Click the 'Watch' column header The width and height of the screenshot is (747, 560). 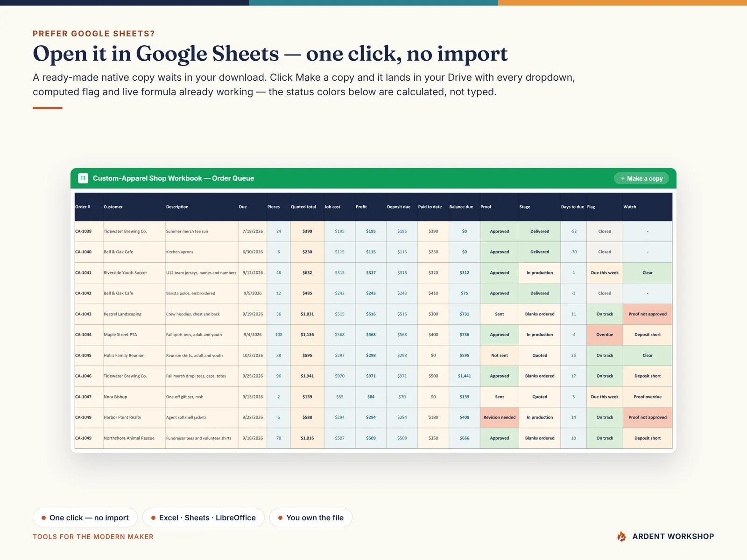click(x=648, y=207)
